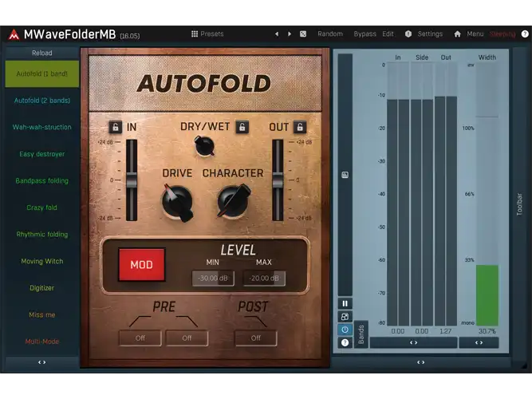Click the LEVEL MAX -20.00 dB field
This screenshot has width=532, height=399.
click(x=264, y=279)
